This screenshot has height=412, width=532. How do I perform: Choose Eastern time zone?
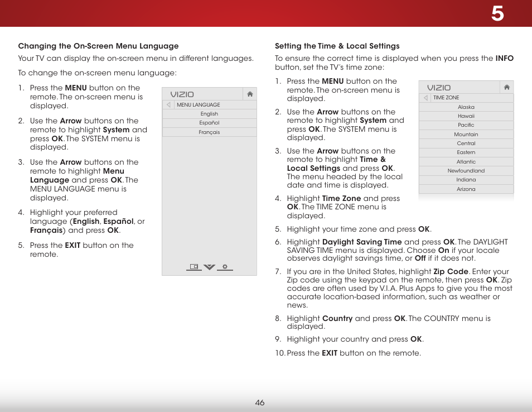466,152
